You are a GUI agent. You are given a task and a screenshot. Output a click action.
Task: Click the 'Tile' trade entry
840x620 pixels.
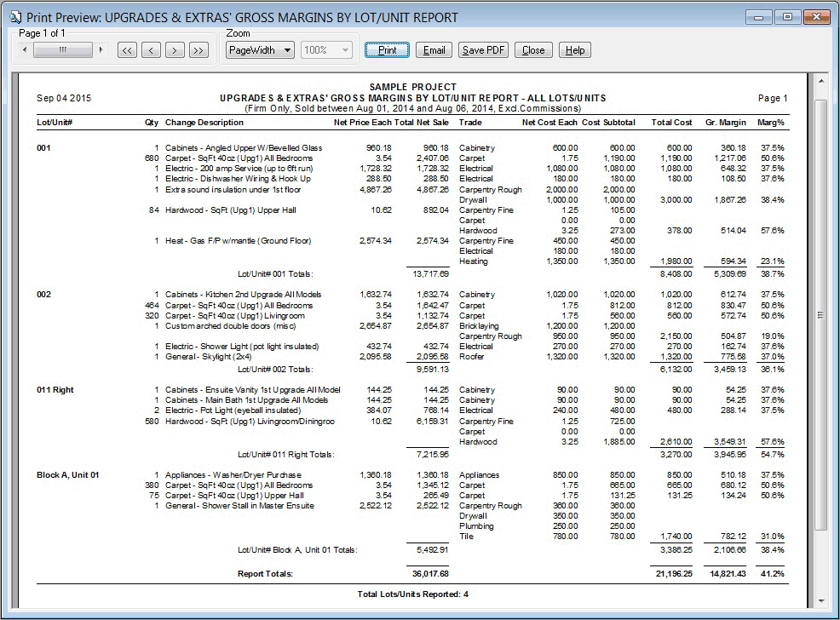click(x=466, y=536)
